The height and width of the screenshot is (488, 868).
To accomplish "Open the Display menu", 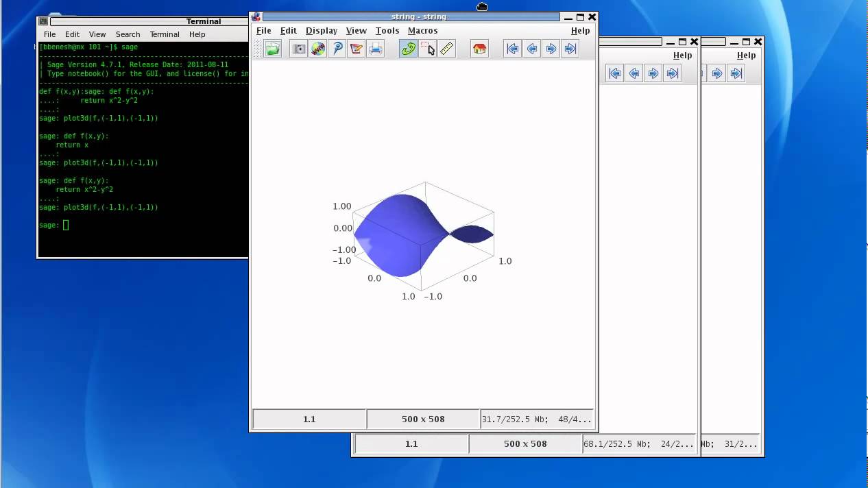I will tap(322, 31).
